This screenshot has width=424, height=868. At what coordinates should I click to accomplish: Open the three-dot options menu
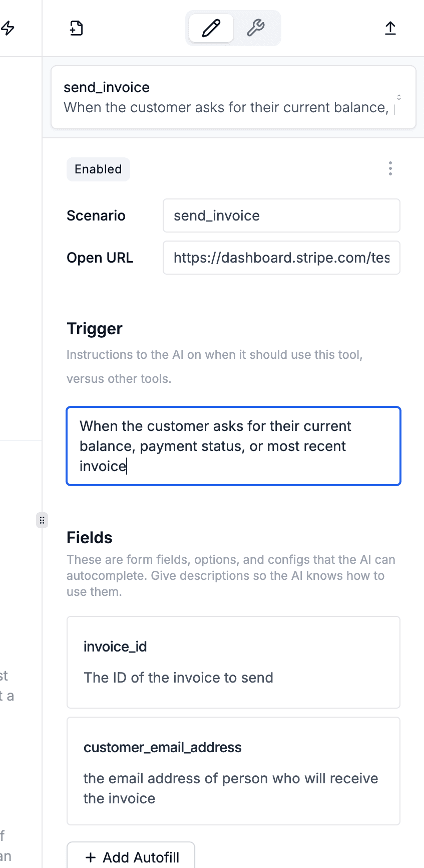390,169
